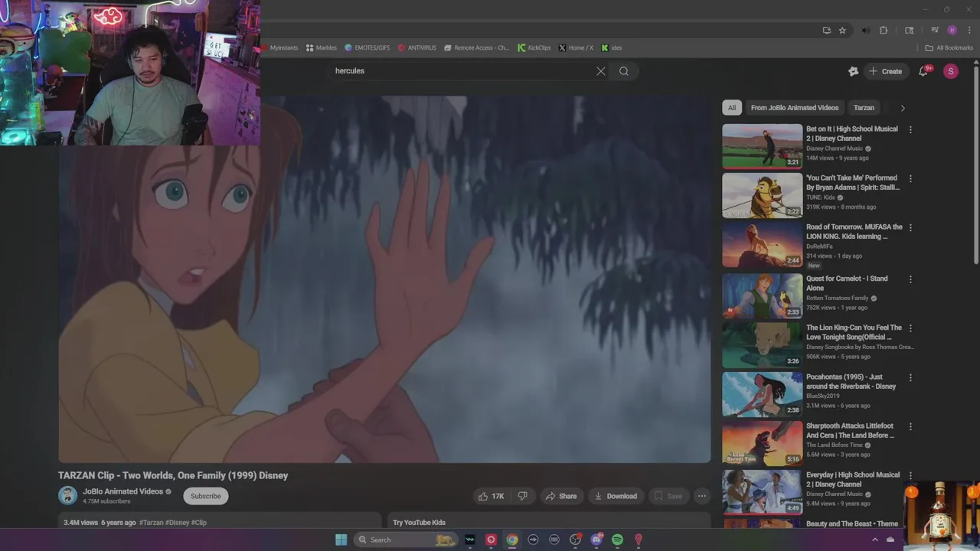Open You Can't Take Me video thumbnail
The image size is (980, 551).
pos(763,194)
